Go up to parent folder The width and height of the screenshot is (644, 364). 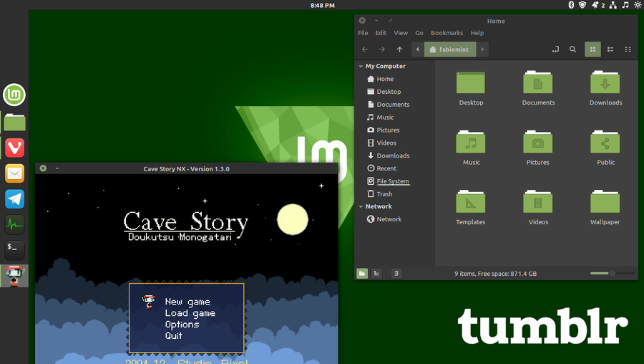click(x=399, y=49)
